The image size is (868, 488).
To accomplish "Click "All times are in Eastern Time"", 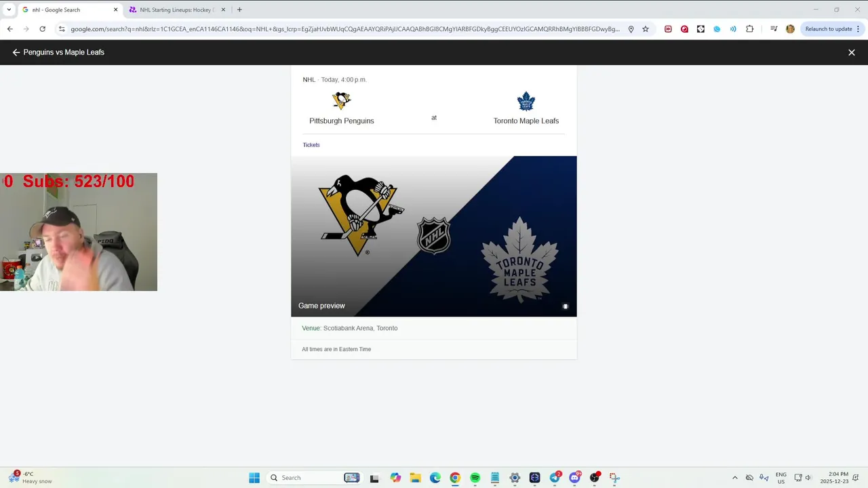I will click(336, 349).
